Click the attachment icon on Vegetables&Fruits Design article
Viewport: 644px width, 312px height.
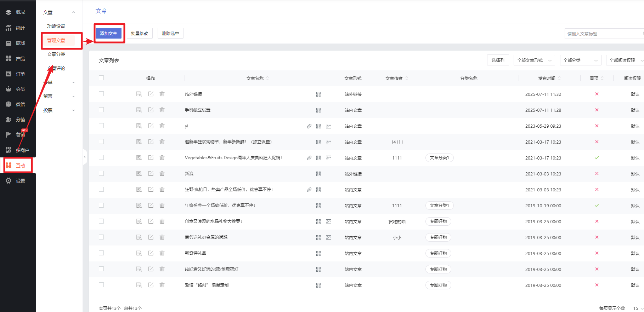click(309, 158)
